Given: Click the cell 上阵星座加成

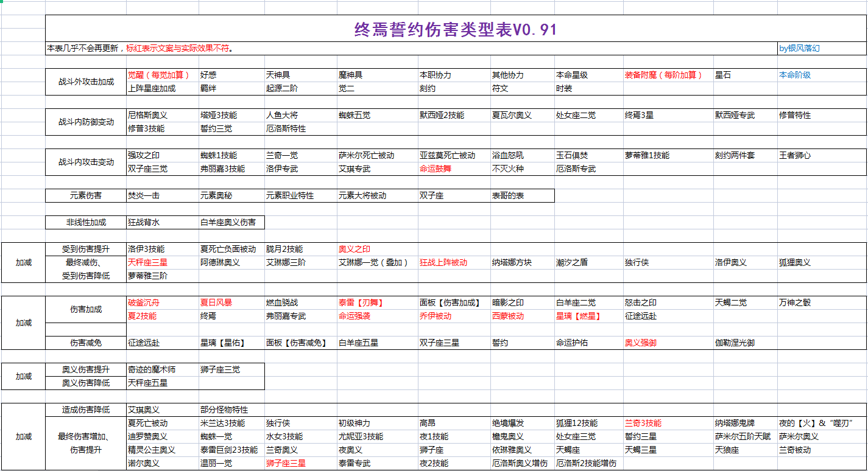Looking at the screenshot, I should click(163, 88).
